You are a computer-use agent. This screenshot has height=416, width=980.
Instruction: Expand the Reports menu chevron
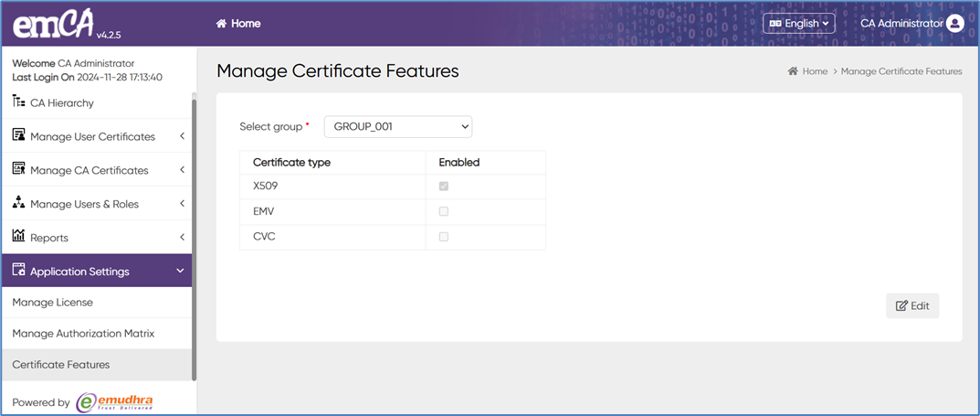[182, 238]
